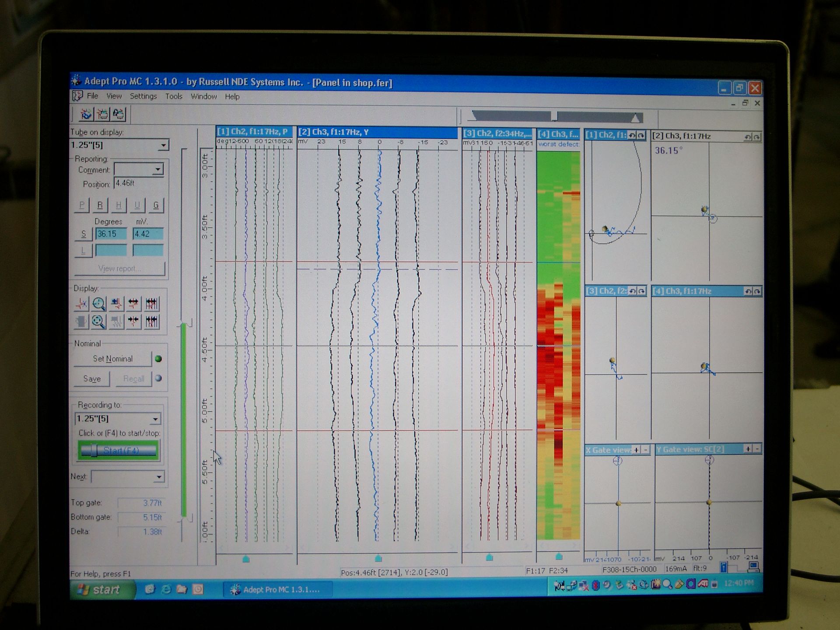Expand the Recording to dropdown
840x630 pixels.
(x=155, y=419)
